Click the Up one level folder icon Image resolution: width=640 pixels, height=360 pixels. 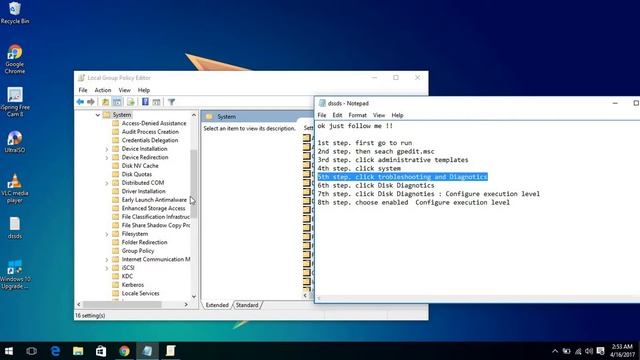[105, 102]
